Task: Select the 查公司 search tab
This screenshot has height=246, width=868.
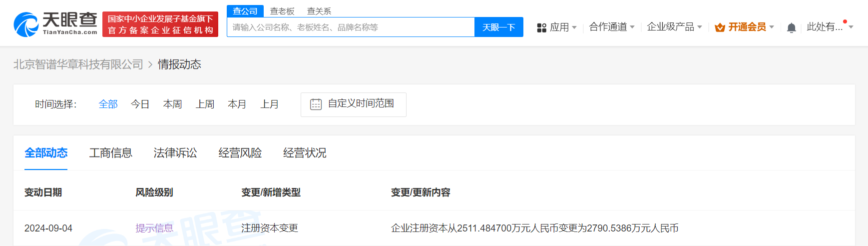Action: click(x=245, y=11)
